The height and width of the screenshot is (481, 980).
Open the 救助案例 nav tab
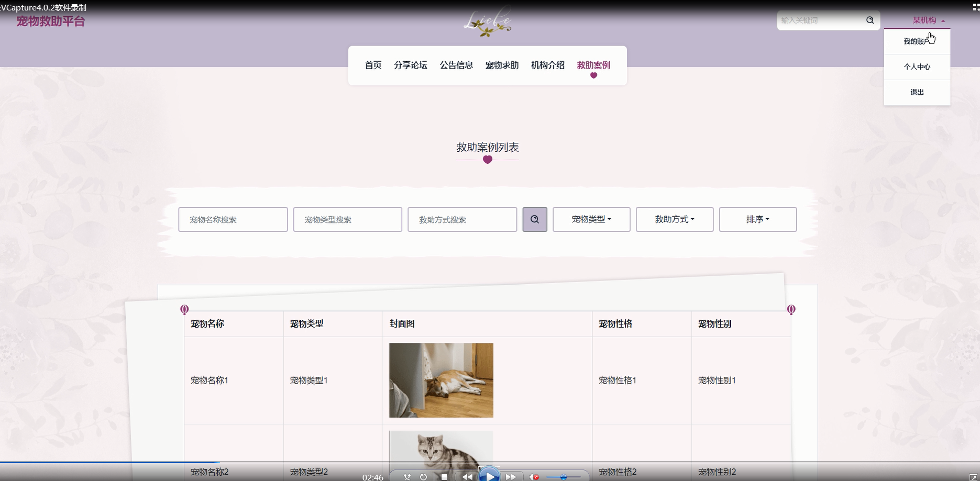[x=593, y=65]
